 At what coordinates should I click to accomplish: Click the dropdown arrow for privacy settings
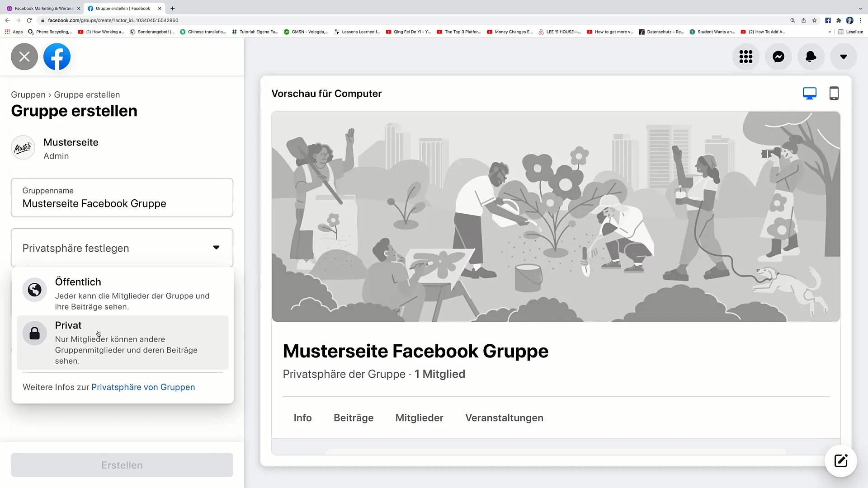(215, 248)
